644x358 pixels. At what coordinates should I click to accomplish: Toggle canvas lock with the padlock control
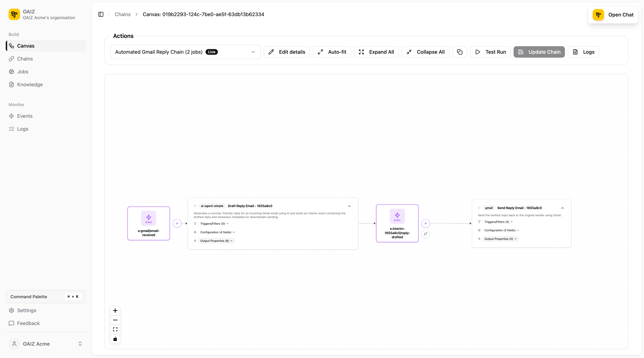(115, 339)
